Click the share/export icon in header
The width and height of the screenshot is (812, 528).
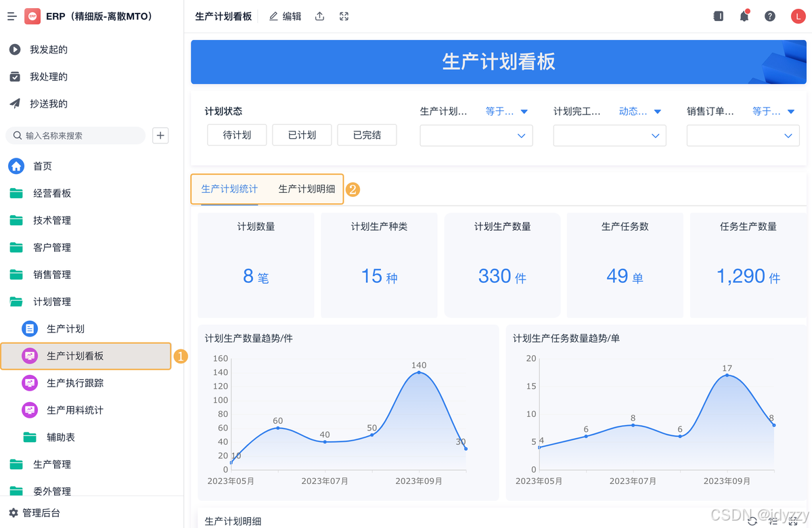[319, 16]
